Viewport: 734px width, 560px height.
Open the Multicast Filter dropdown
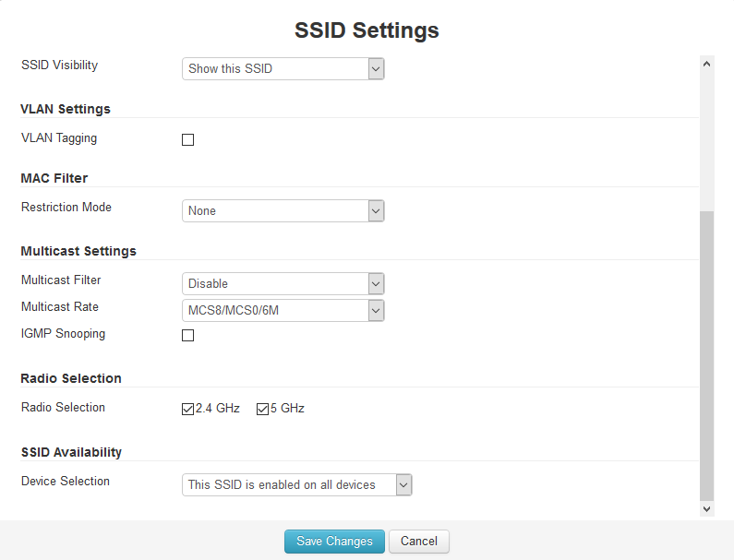pos(283,284)
